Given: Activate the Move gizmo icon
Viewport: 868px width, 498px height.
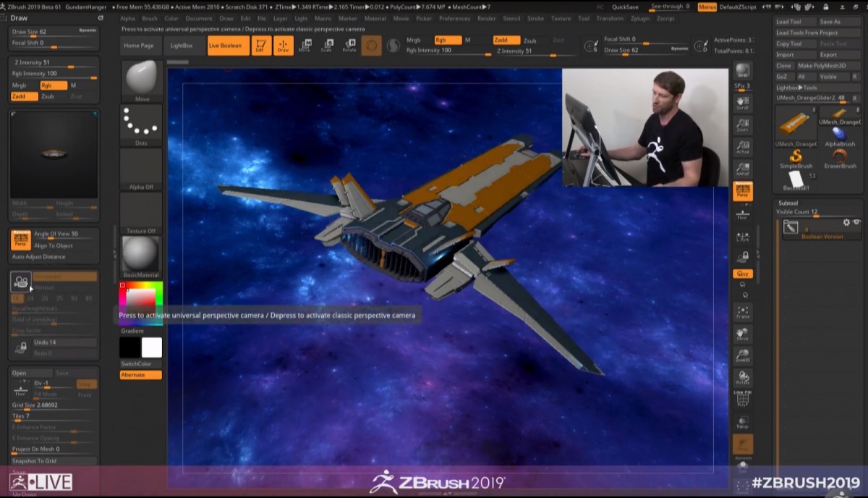Looking at the screenshot, I should coord(305,46).
